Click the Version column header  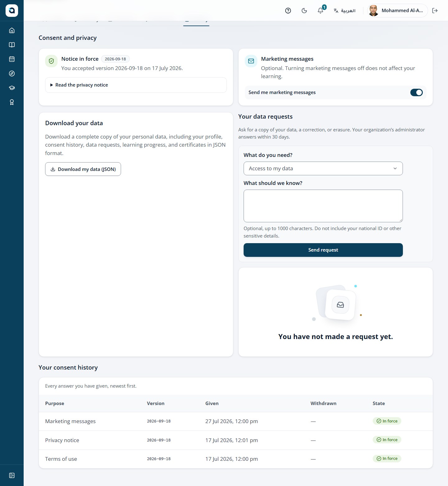coord(156,403)
